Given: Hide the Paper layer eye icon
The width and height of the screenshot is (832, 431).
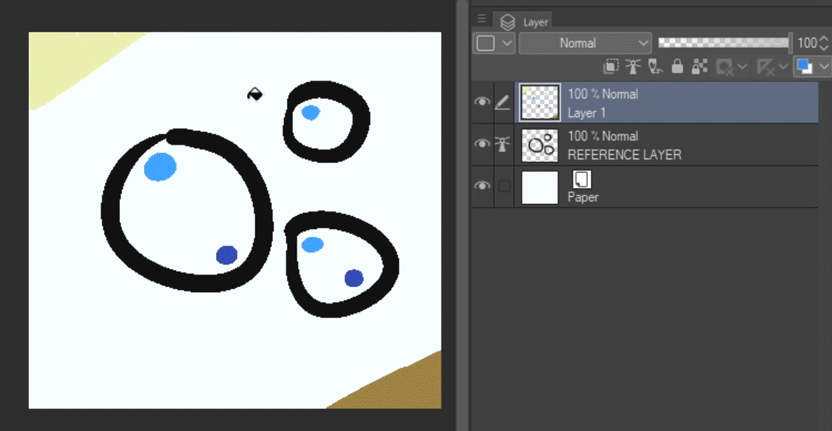Looking at the screenshot, I should pos(482,186).
